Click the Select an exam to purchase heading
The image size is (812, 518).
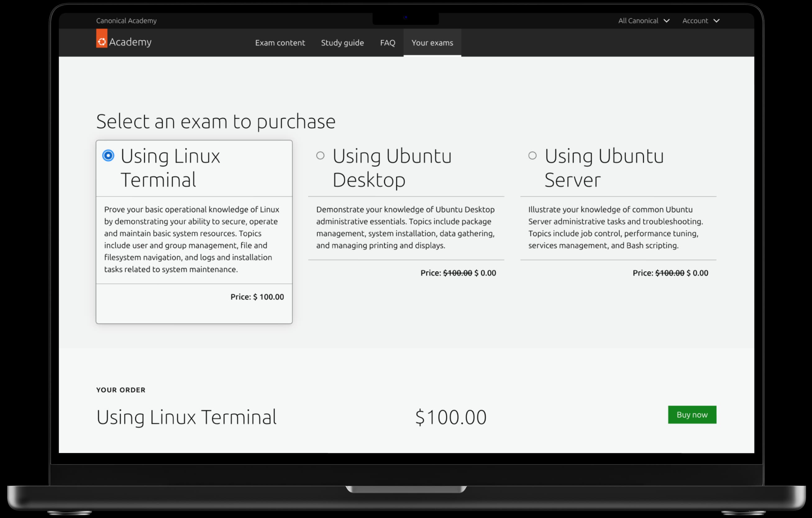(216, 122)
